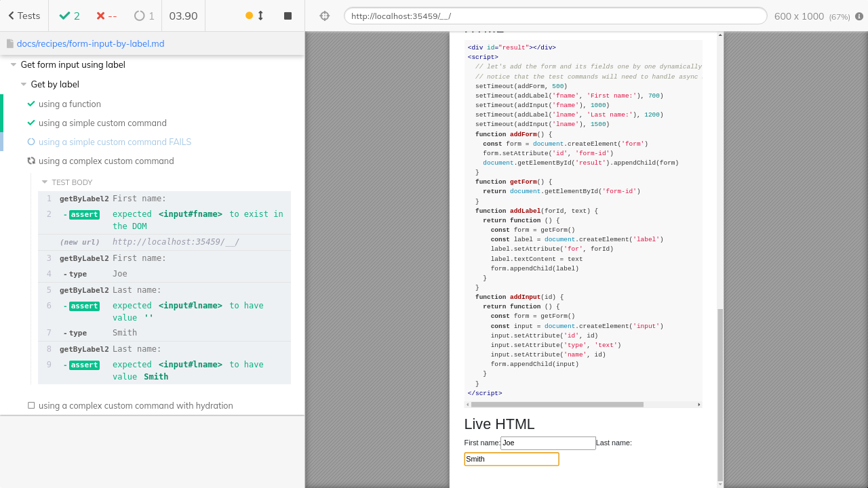The width and height of the screenshot is (868, 488).
Task: Select 'using a simple custom command' test
Action: coord(102,123)
